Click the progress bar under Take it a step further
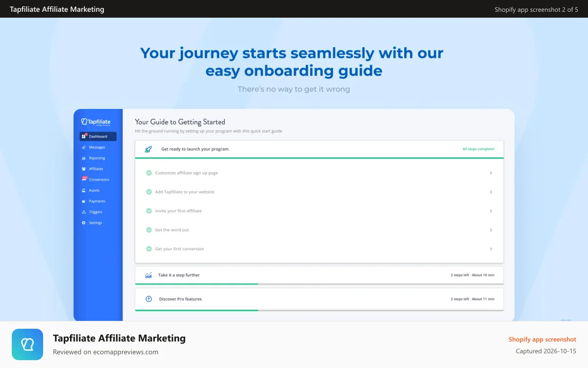Viewport: 588px width, 368px height. pos(319,284)
